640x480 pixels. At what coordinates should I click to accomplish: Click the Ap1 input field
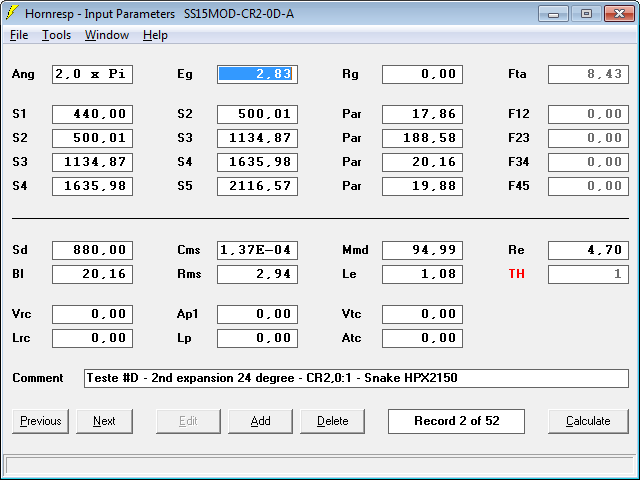pos(257,314)
